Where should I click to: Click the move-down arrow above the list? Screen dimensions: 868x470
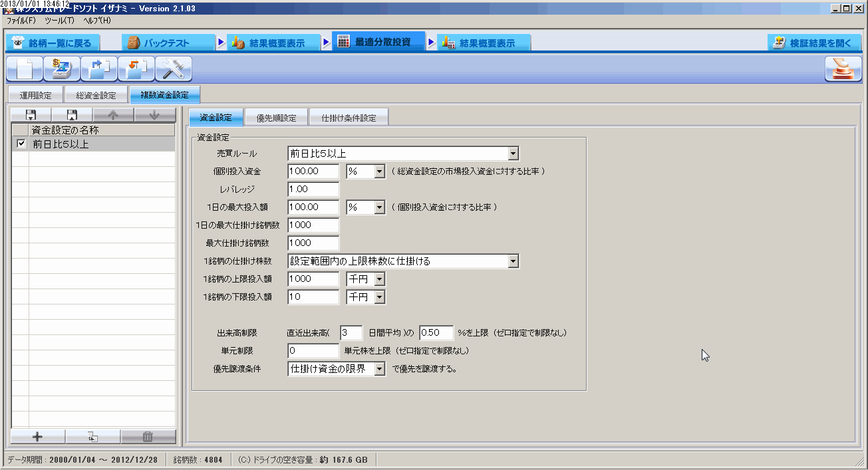click(x=155, y=115)
